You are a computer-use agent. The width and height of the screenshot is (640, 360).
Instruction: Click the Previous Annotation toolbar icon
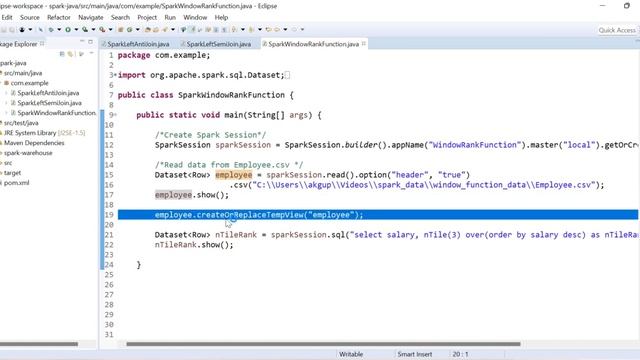251,29
